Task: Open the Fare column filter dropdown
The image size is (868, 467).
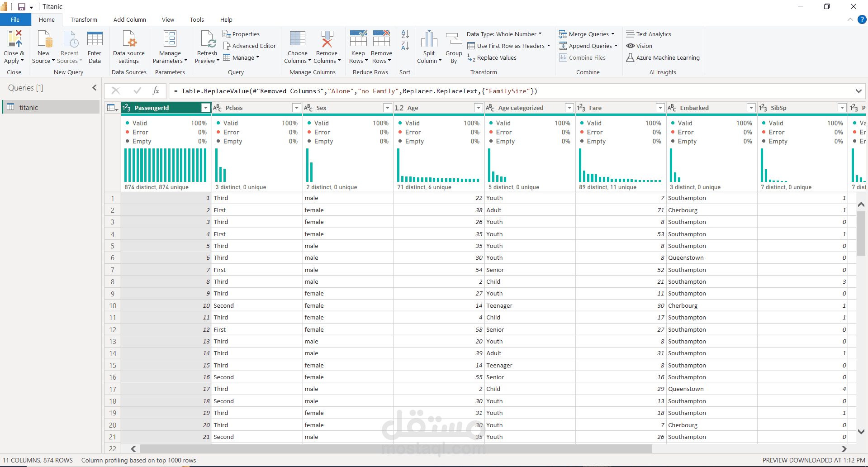Action: (660, 108)
